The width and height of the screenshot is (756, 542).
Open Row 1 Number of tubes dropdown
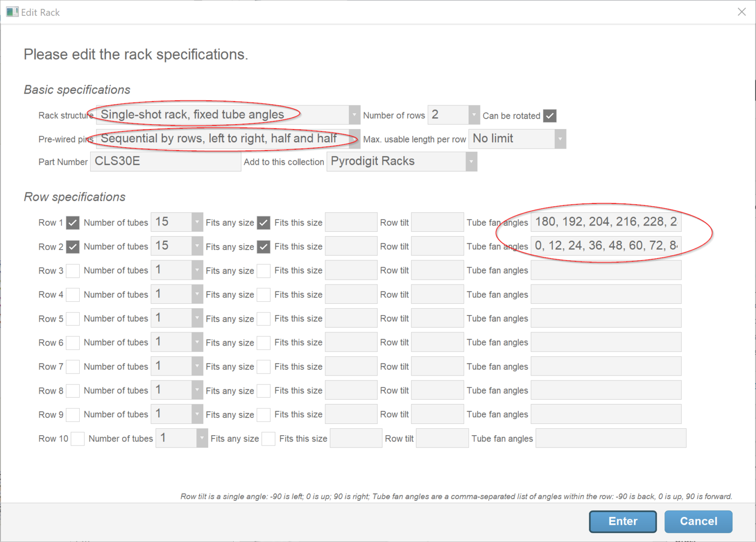pyautogui.click(x=197, y=223)
